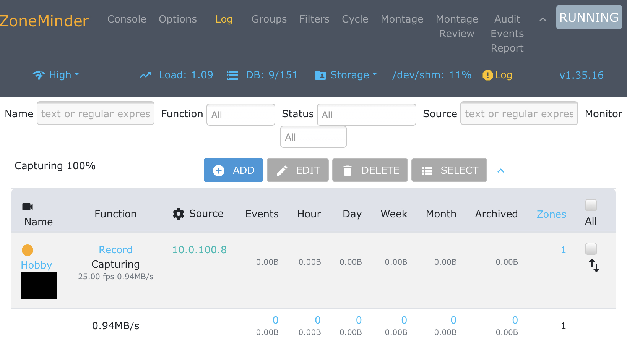Go to the Filters page

(x=314, y=19)
